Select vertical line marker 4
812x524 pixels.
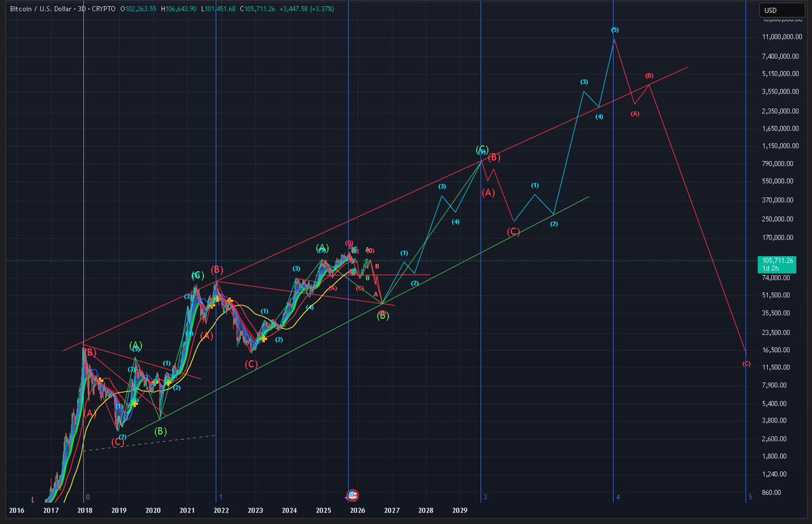[618, 497]
